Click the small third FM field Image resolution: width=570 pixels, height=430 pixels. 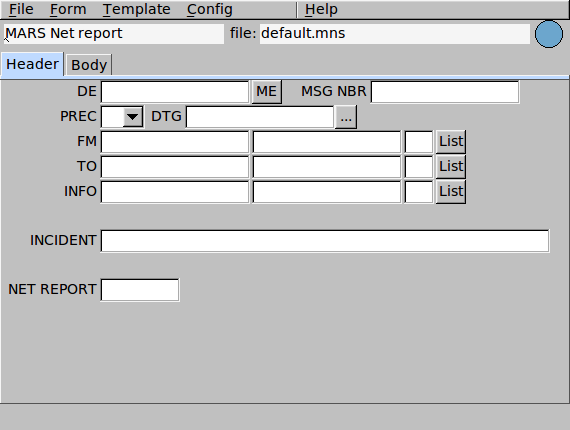[x=419, y=142]
